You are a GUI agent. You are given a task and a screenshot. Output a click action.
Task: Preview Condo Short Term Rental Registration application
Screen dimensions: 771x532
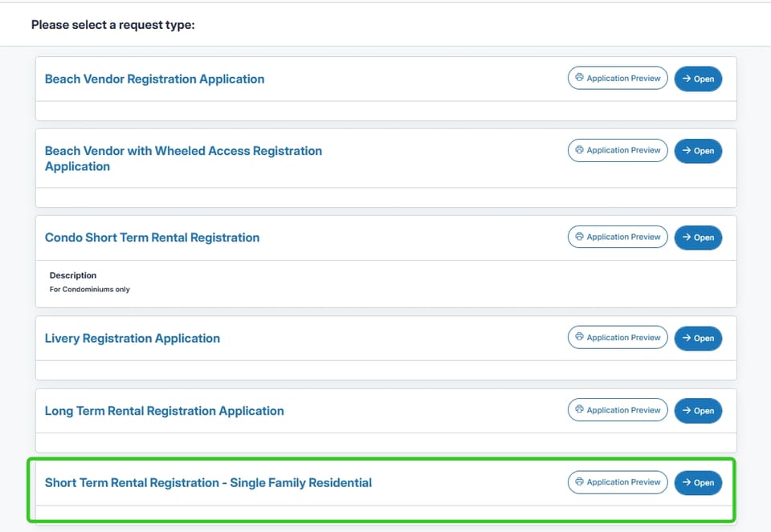coord(618,237)
